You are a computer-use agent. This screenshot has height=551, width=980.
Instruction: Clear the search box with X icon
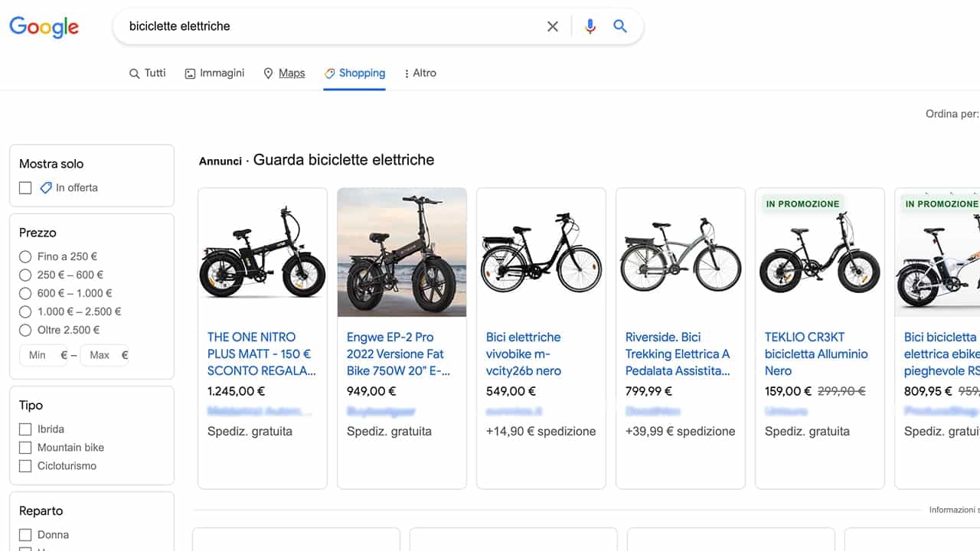pos(553,27)
